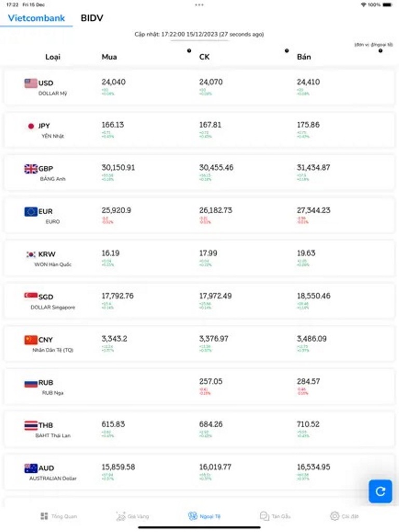The width and height of the screenshot is (399, 532).
Task: Open the three-dot menu at the top
Action: pyautogui.click(x=199, y=5)
